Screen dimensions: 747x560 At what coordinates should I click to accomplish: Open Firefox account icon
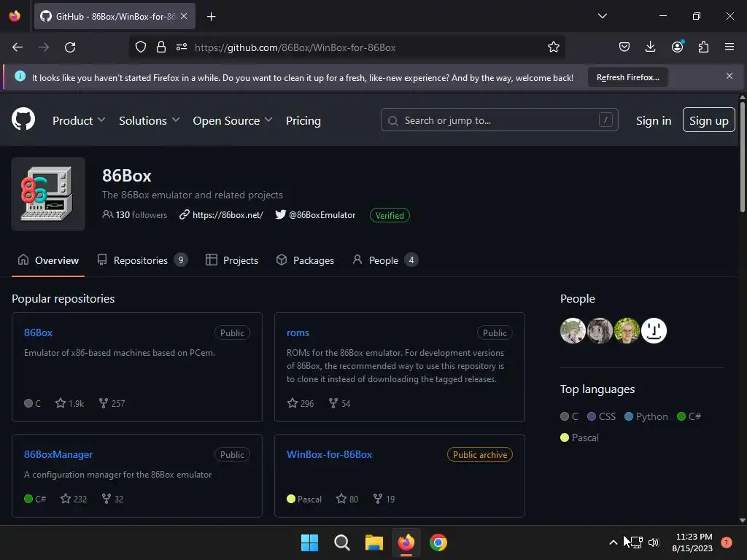point(677,47)
